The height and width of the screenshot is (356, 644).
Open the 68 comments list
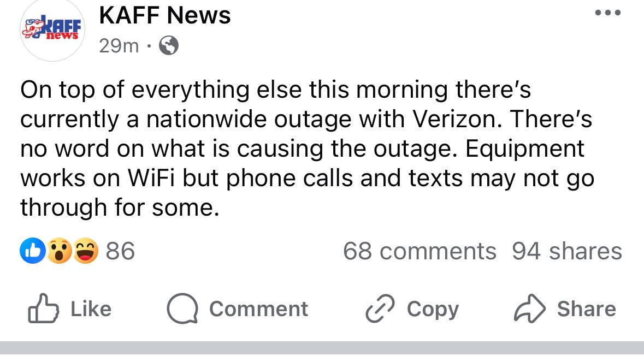pyautogui.click(x=420, y=251)
